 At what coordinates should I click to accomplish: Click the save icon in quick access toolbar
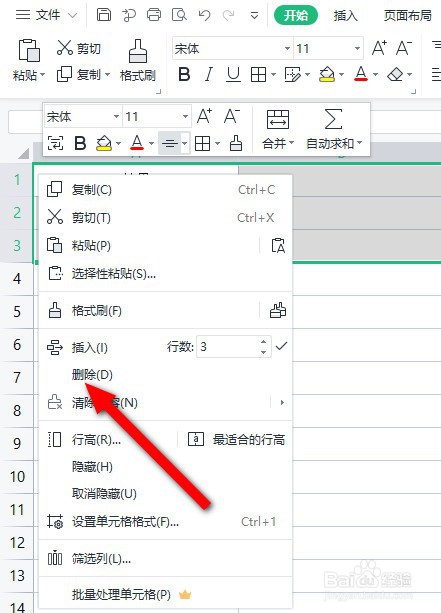pos(104,15)
